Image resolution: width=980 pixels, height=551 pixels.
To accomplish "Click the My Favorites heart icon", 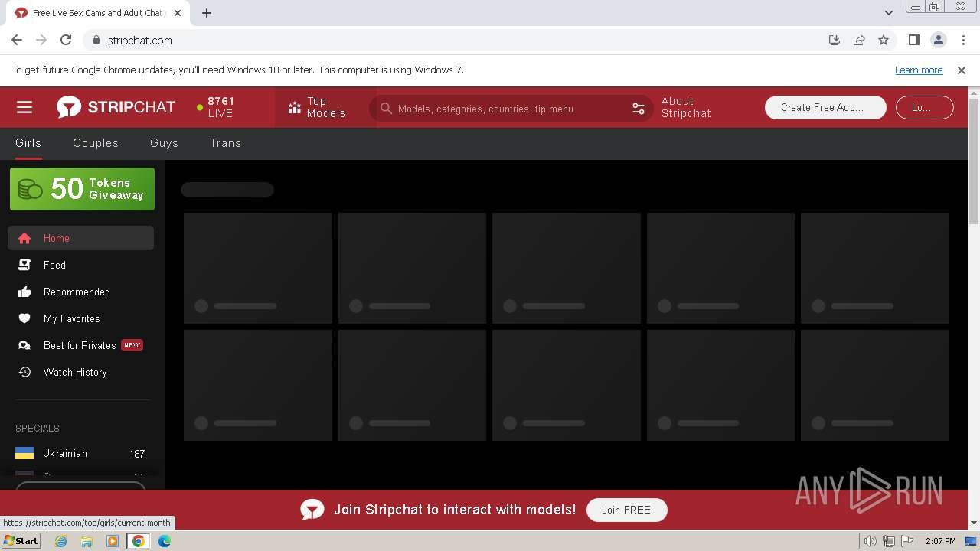I will pos(24,318).
